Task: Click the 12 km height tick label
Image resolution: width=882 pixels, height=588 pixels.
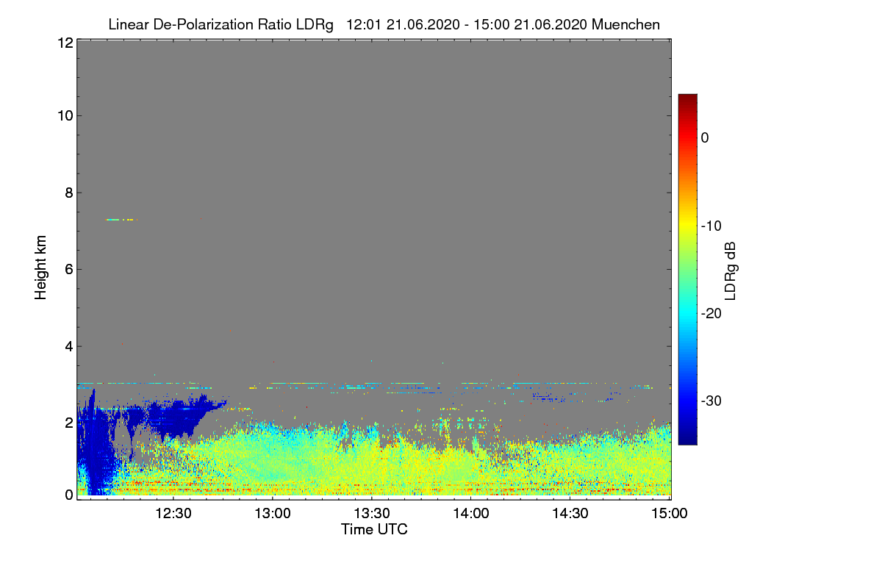Action: click(64, 43)
